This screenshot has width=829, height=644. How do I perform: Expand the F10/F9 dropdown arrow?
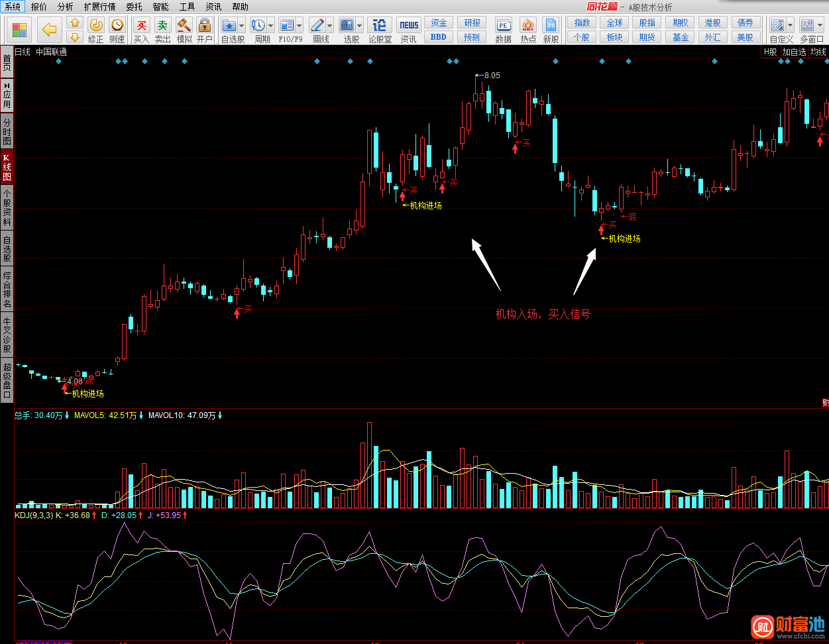300,26
